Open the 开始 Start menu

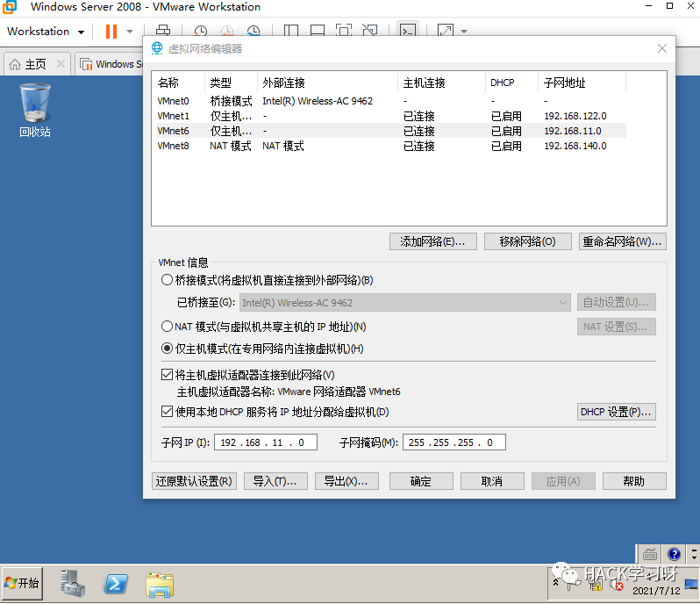(22, 583)
